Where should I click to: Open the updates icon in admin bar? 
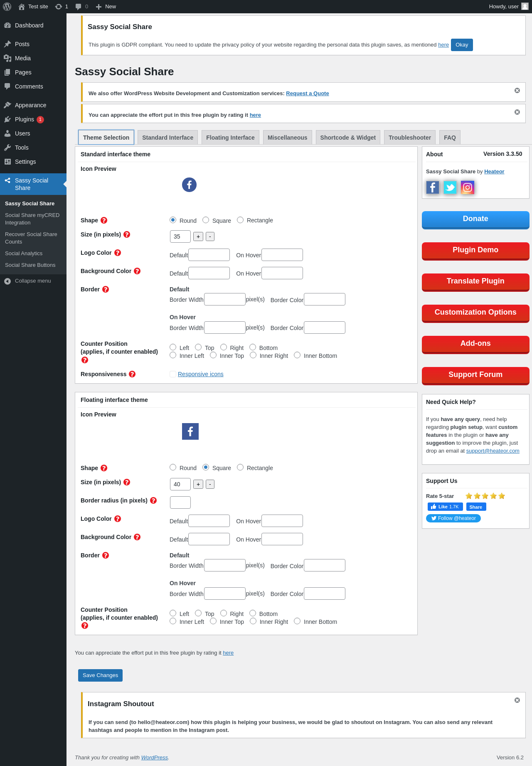pyautogui.click(x=59, y=7)
